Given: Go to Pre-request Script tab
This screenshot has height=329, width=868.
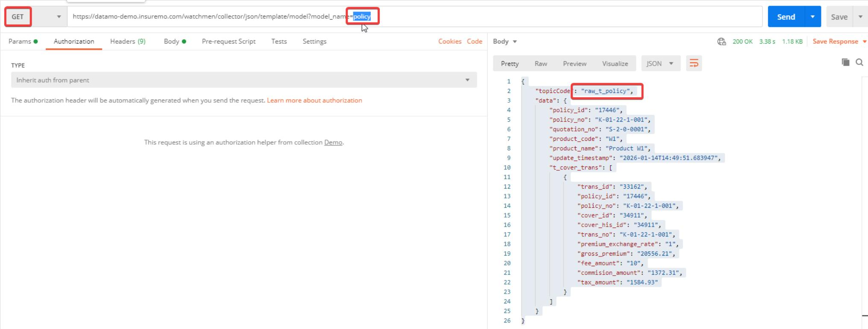Looking at the screenshot, I should coord(229,41).
